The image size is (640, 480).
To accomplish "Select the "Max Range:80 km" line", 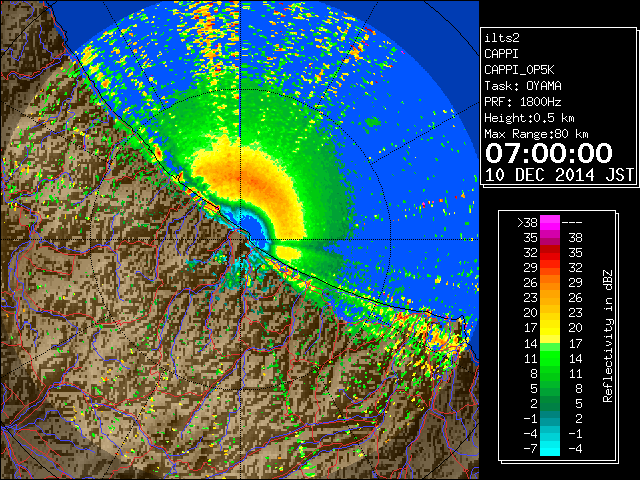I will tap(536, 134).
